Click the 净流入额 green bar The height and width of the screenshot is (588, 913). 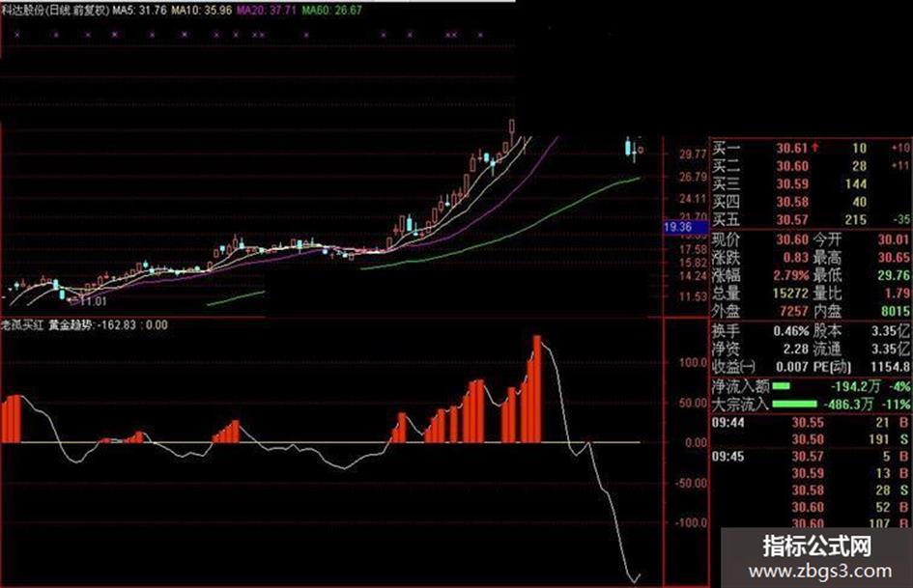(x=781, y=386)
